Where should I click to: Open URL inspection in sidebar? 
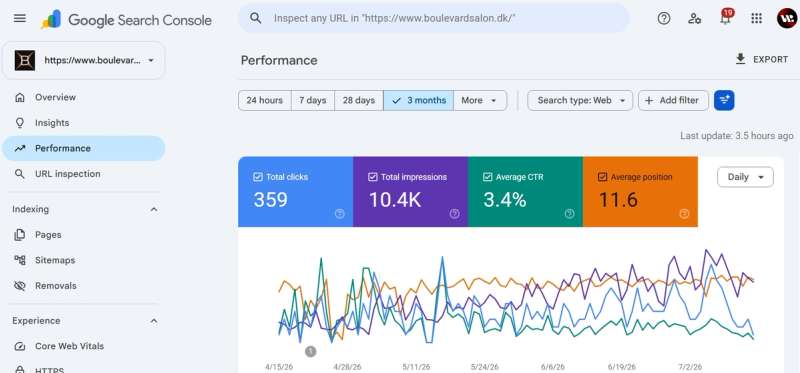(x=84, y=174)
